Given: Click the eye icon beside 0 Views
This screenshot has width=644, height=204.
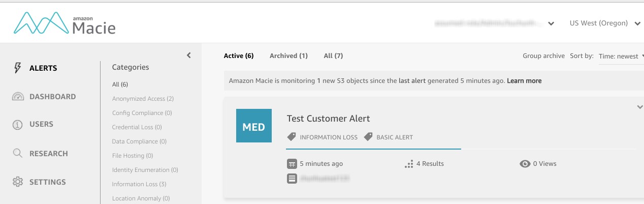Looking at the screenshot, I should pyautogui.click(x=525, y=164).
